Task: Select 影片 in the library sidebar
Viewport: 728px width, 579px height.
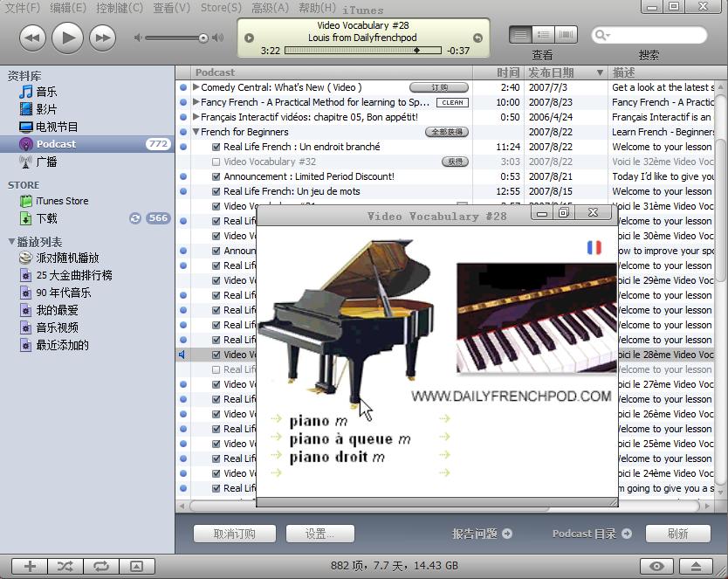Action: (x=87, y=109)
